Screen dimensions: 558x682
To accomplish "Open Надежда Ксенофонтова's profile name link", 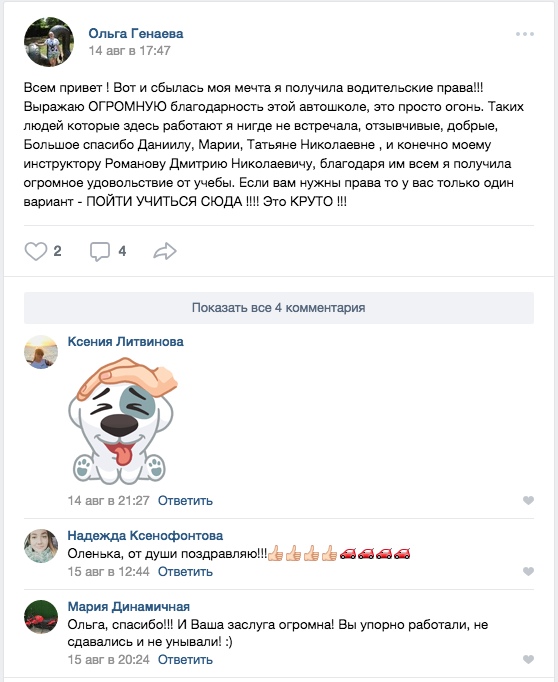I will [145, 535].
